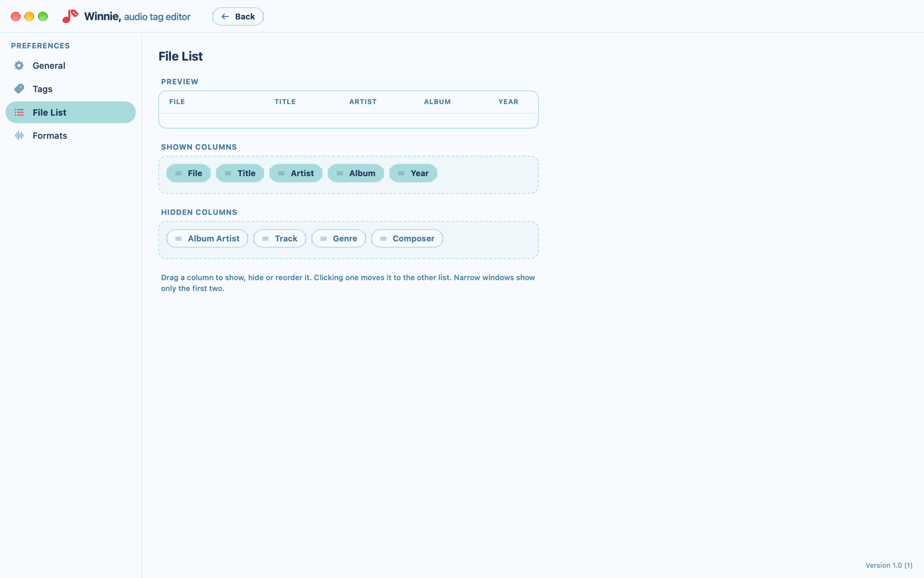Click the drag handle on the Album chip

[x=340, y=173]
